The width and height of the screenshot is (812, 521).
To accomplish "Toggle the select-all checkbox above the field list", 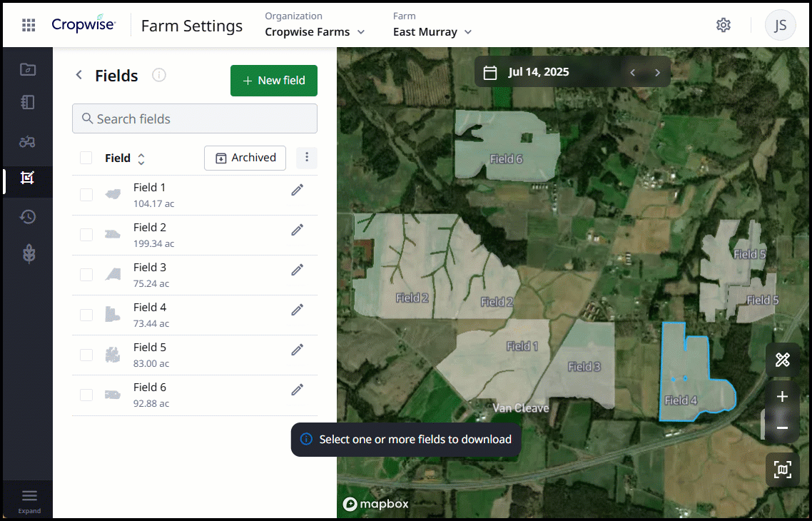I will (86, 158).
